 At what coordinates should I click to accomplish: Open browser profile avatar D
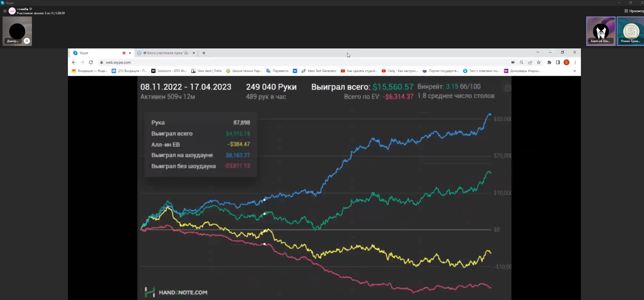[x=566, y=62]
